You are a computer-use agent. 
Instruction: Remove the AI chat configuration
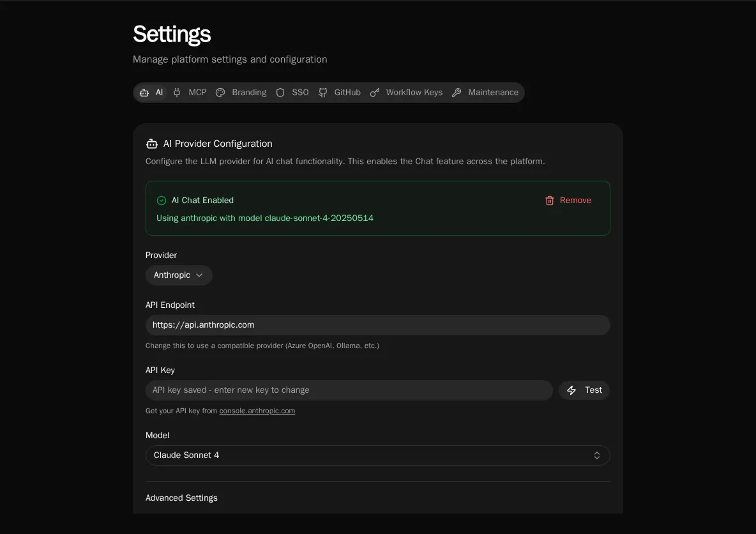(x=568, y=201)
